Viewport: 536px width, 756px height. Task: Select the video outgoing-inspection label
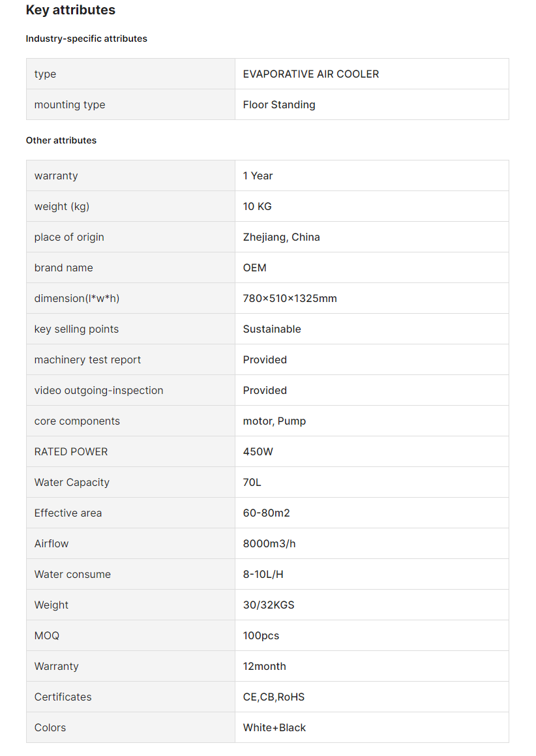[99, 391]
